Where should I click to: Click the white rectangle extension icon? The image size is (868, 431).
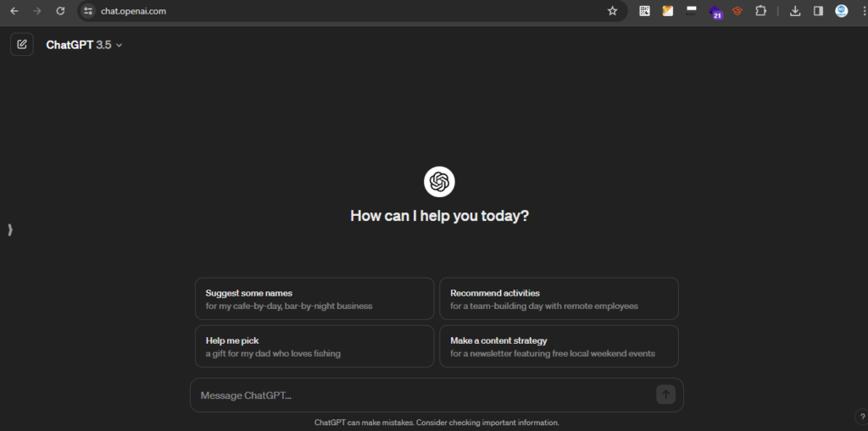coord(691,11)
